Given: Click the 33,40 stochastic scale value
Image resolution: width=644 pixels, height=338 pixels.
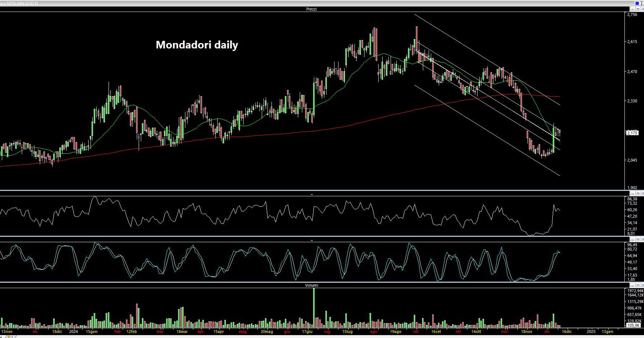Looking at the screenshot, I should point(632,269).
